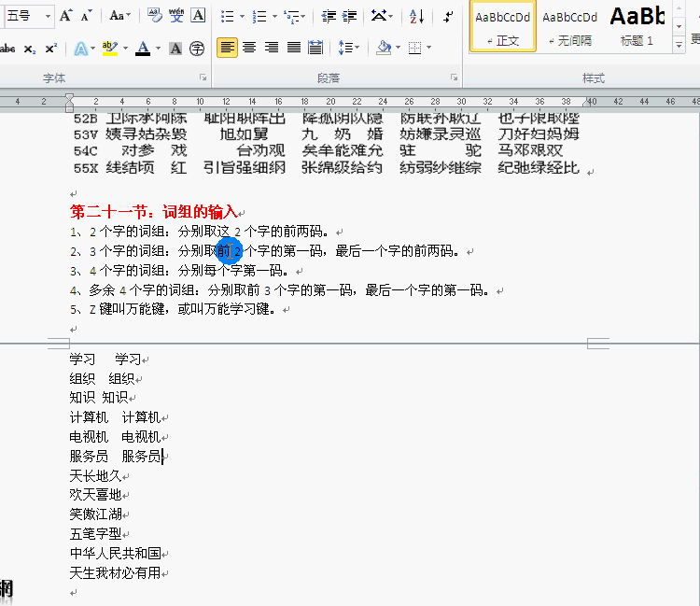
Task: Click the Shading paint bucket icon
Action: pos(384,48)
